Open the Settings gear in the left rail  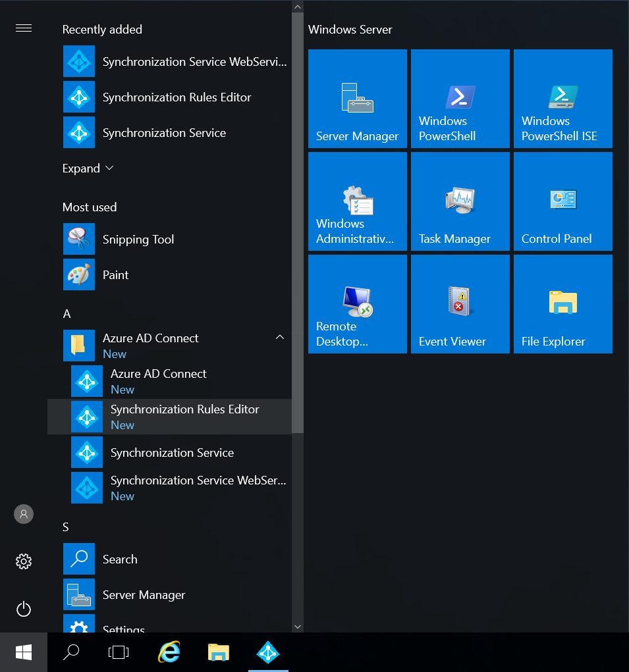coord(24,561)
